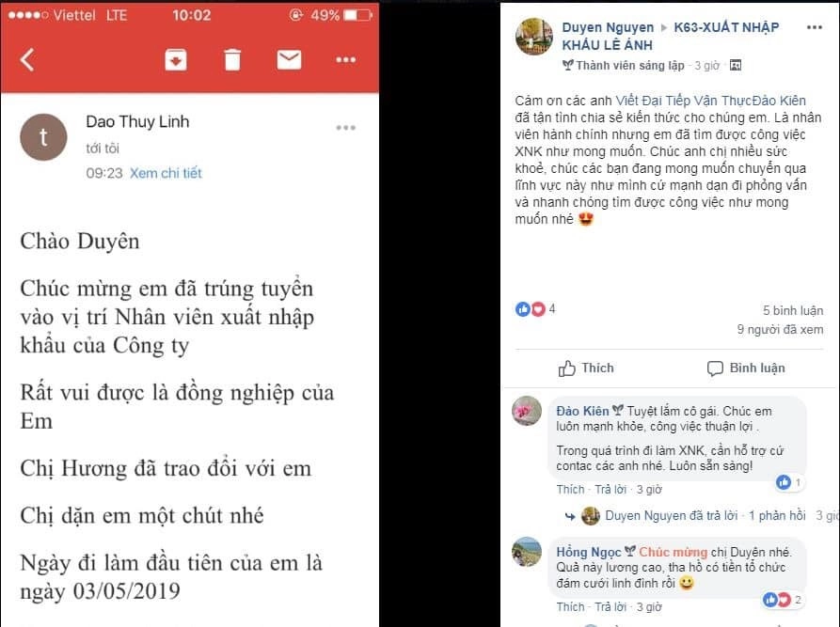Open the K63-XUẤT NHẬP KHẨU LÊ ÁNH group
The width and height of the screenshot is (840, 627).
(x=671, y=36)
